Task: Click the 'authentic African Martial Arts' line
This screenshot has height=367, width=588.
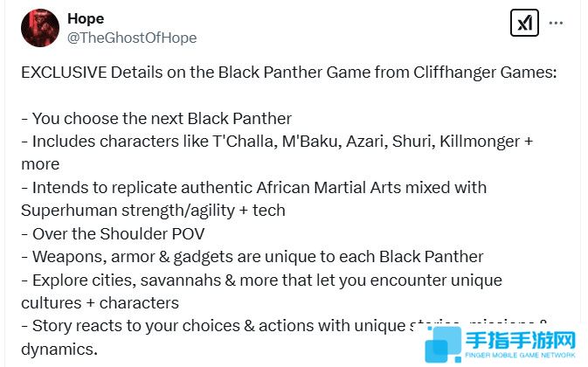Action: 254,188
